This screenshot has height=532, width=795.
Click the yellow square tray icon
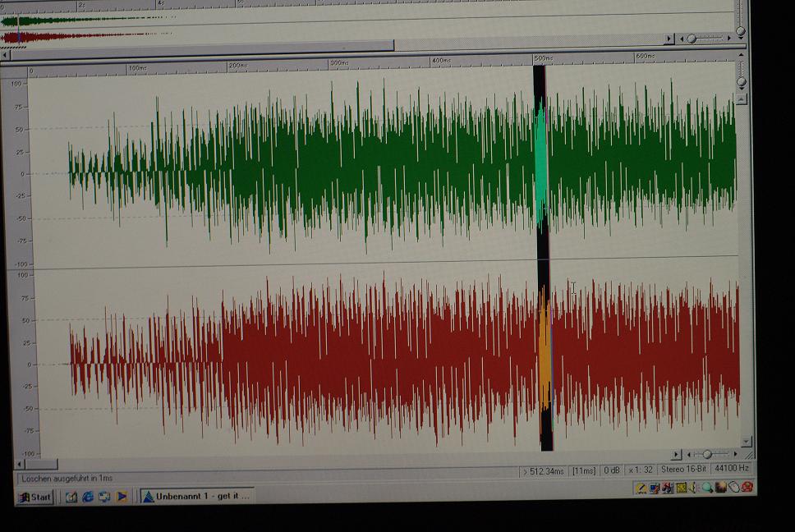682,488
